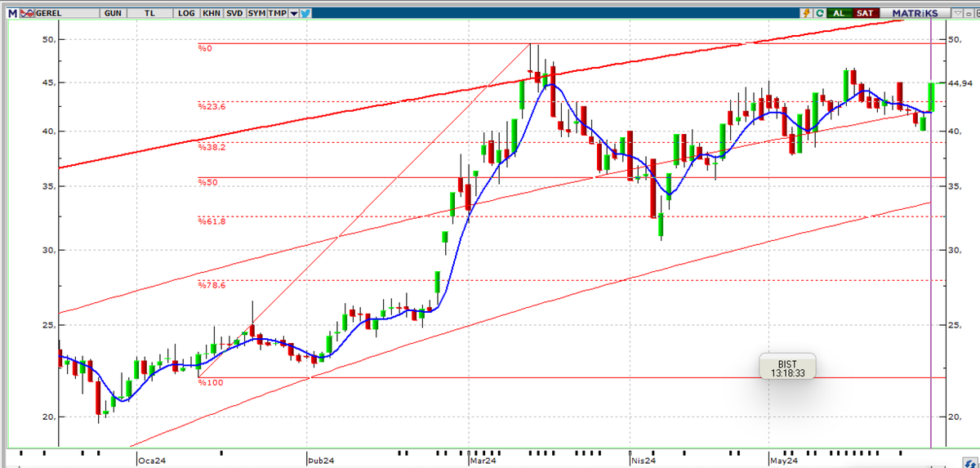Click the 44,94 last price label
980x468 pixels.
coord(960,83)
